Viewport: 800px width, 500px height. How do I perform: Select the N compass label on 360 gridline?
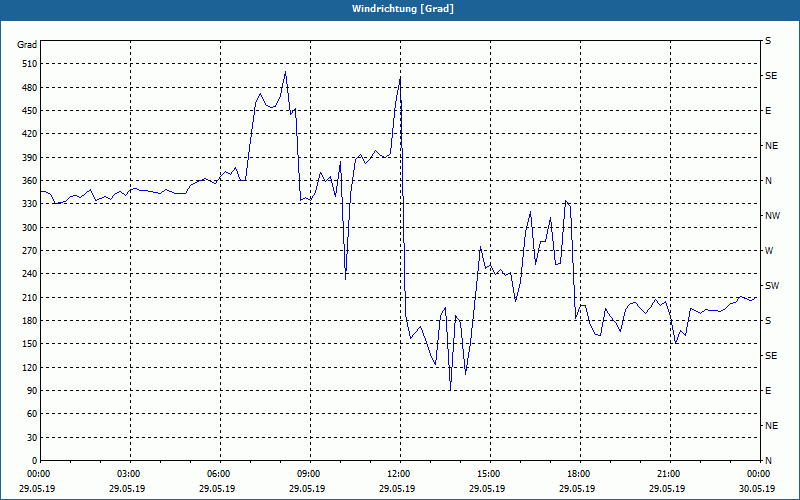click(768, 181)
